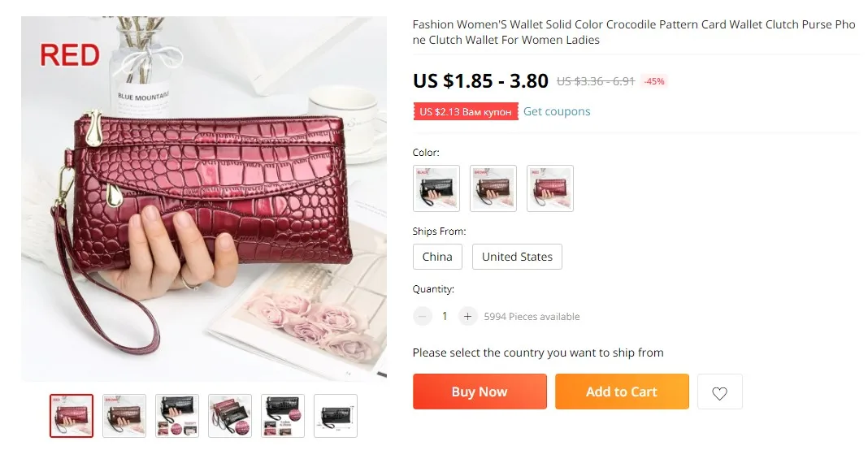Choose China as ships-from location
This screenshot has height=463, width=868.
point(437,257)
